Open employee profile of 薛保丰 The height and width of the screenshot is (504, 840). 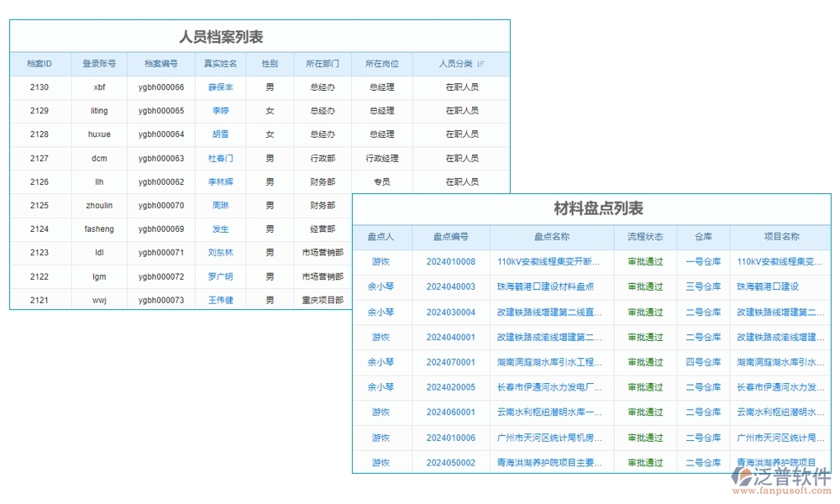pyautogui.click(x=219, y=87)
